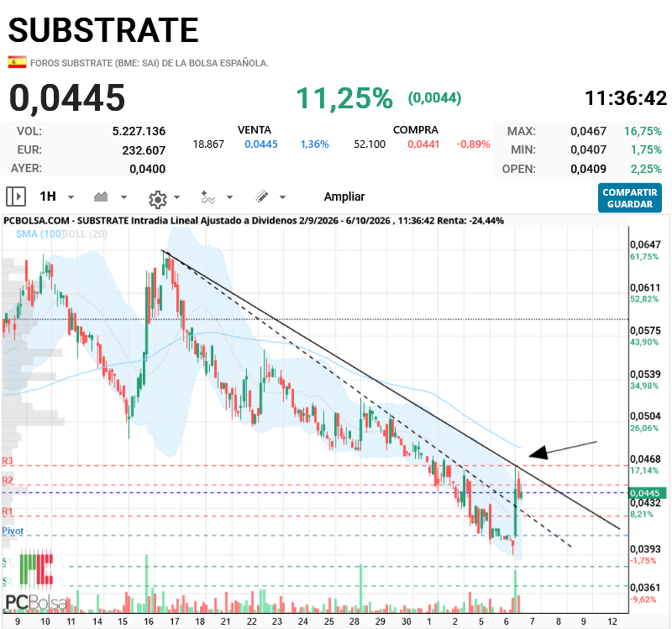Expand the chart type dropdown arrow
The width and height of the screenshot is (672, 629).
pos(123,197)
